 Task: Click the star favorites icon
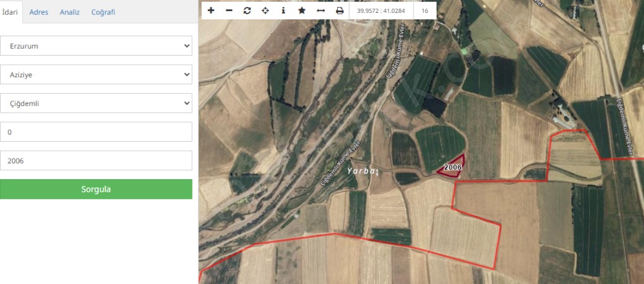click(302, 11)
